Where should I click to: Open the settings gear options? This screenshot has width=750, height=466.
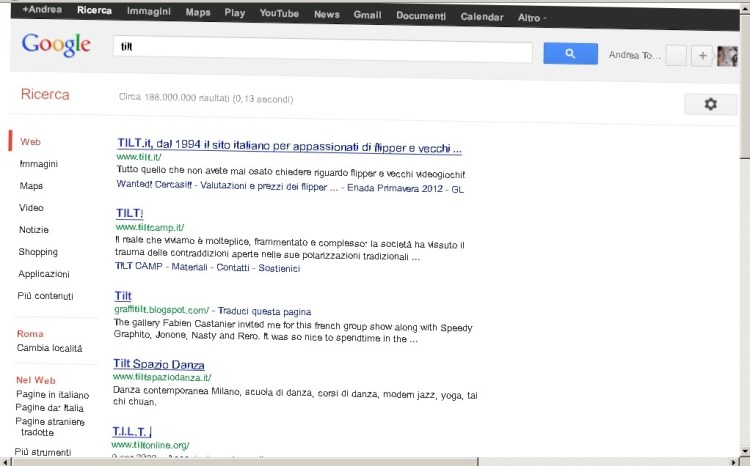click(x=710, y=104)
